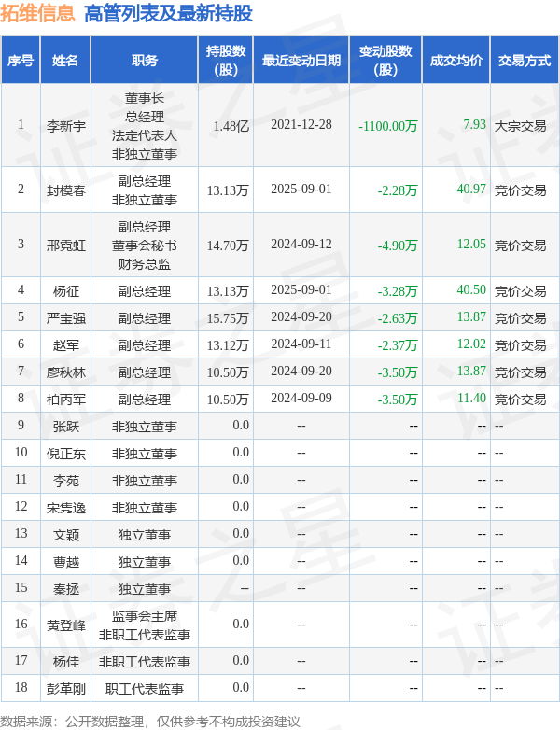Click the 40.50 average price
Viewport: 560px width, 730px height.
point(471,290)
